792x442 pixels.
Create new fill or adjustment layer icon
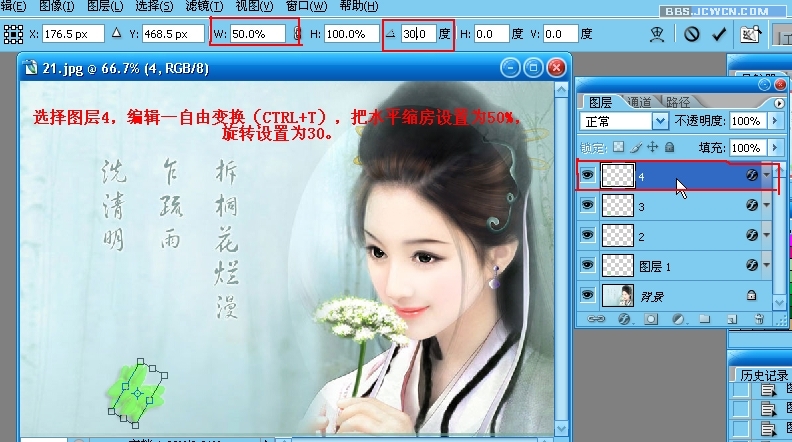click(x=678, y=319)
